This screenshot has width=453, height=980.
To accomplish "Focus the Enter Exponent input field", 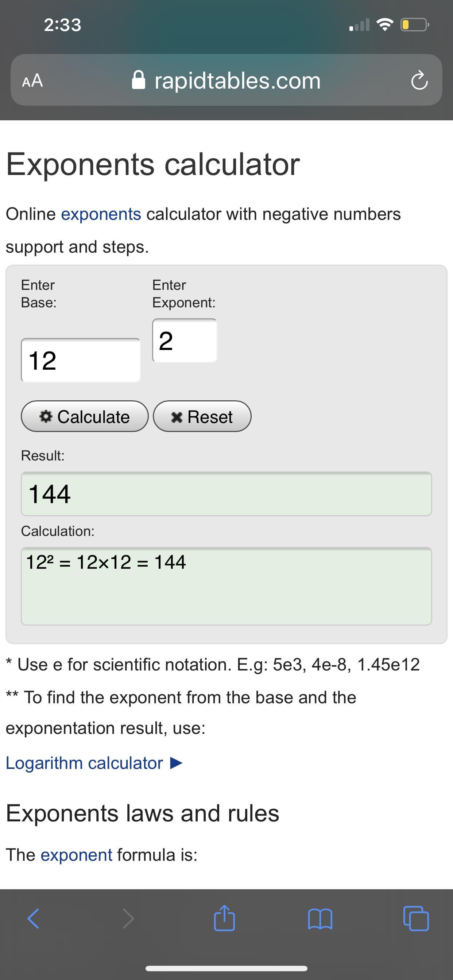I will [185, 341].
